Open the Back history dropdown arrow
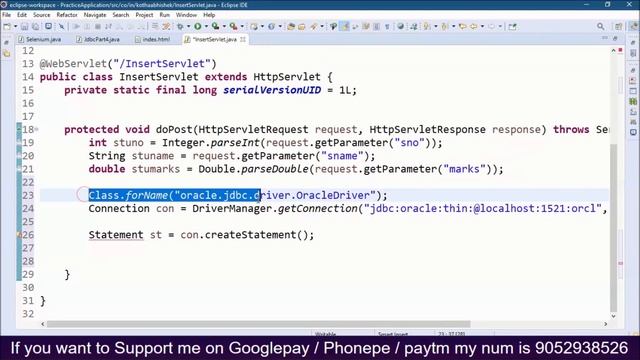 click(482, 27)
